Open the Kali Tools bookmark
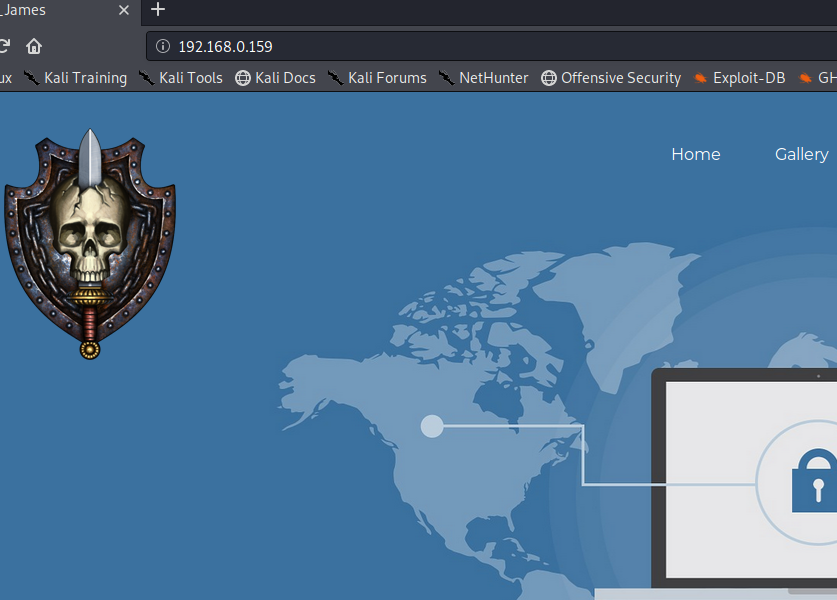The width and height of the screenshot is (837, 600). pos(180,78)
